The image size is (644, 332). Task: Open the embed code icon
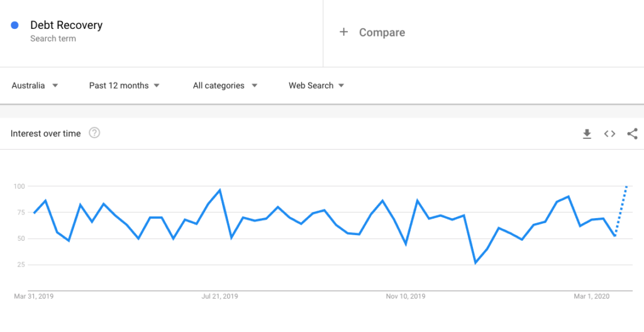tap(609, 134)
